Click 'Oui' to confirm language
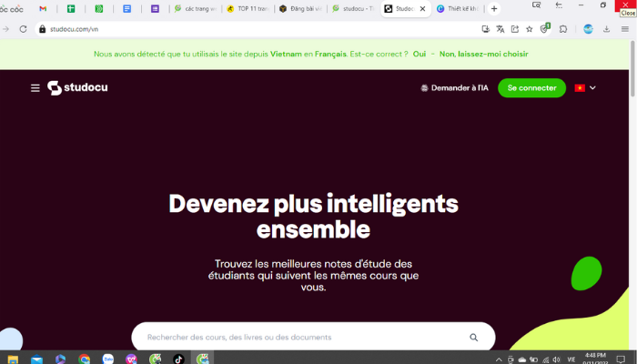 click(420, 54)
